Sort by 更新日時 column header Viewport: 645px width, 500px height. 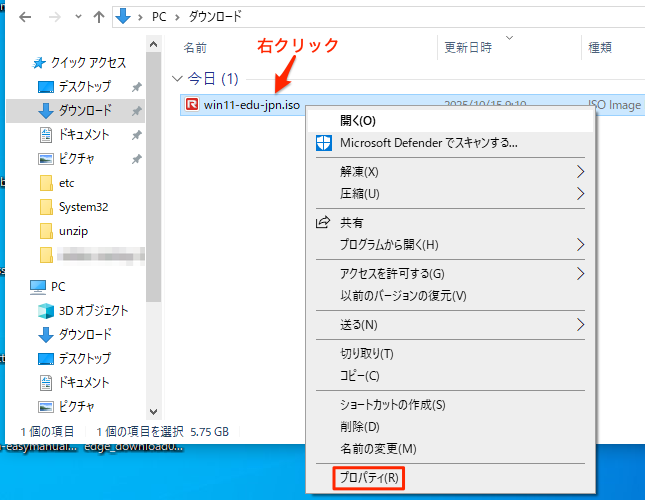(466, 47)
